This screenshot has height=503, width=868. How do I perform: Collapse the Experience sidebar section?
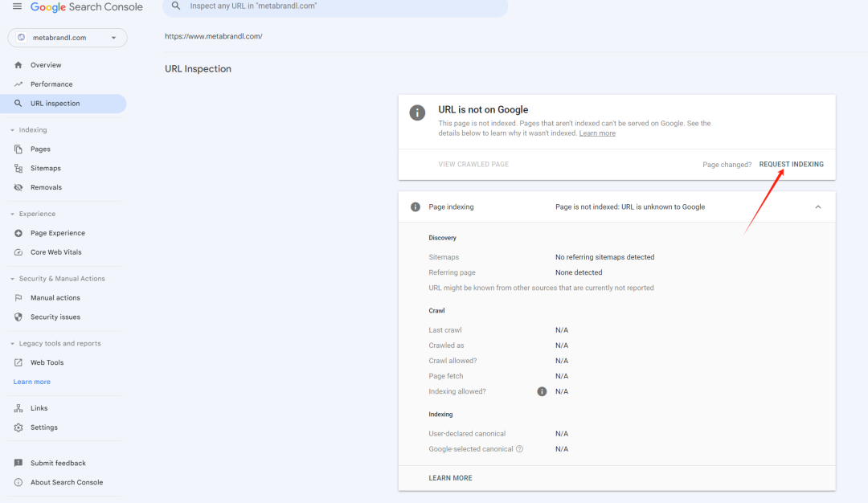12,214
